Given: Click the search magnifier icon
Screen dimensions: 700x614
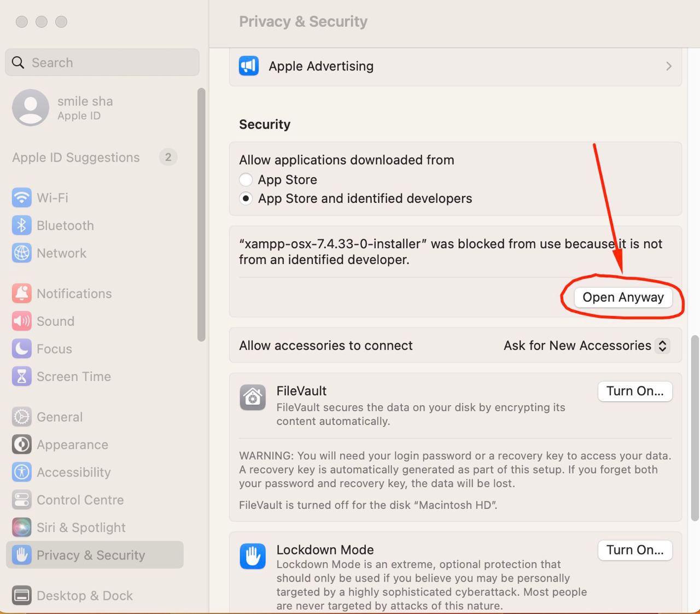Looking at the screenshot, I should point(18,62).
